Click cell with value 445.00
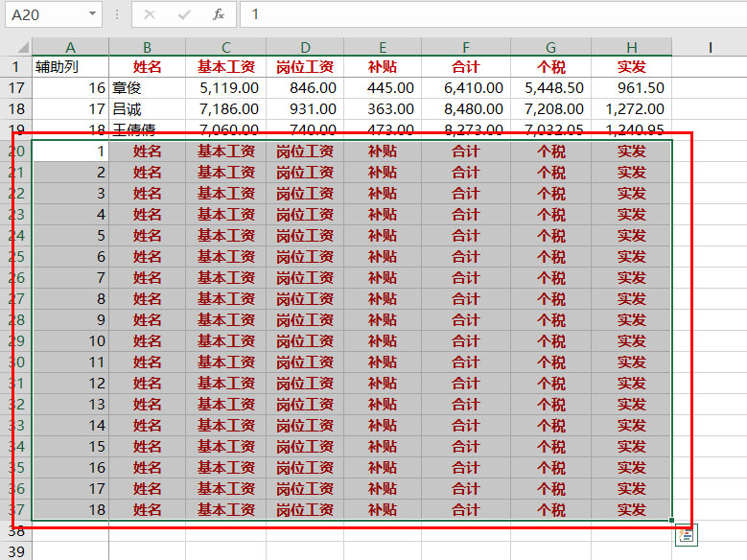This screenshot has width=747, height=560. pyautogui.click(x=383, y=87)
